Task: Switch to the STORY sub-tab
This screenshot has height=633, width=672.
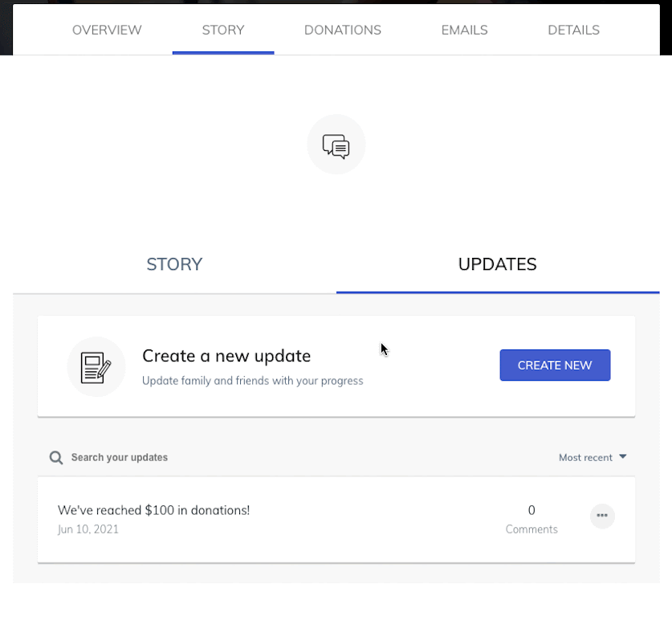Action: (174, 264)
